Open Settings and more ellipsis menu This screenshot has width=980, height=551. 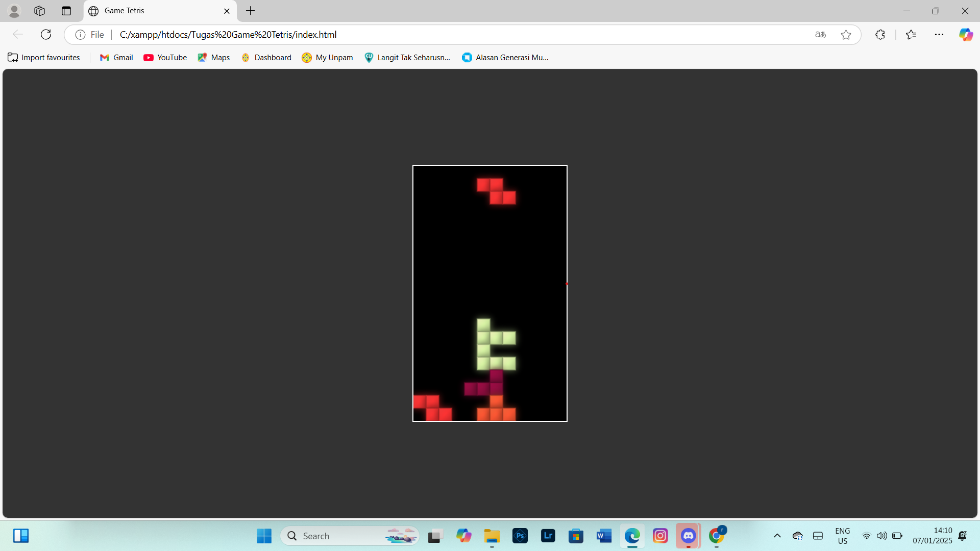[x=939, y=35]
